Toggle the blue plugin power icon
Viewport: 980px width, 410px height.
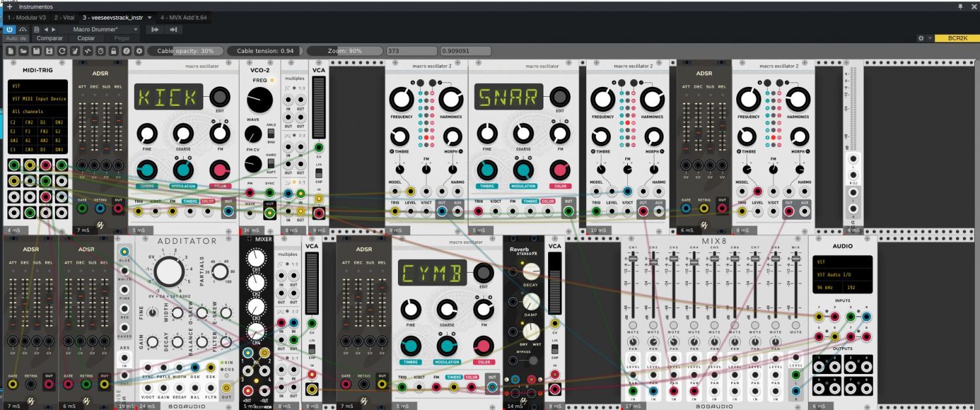(10, 29)
